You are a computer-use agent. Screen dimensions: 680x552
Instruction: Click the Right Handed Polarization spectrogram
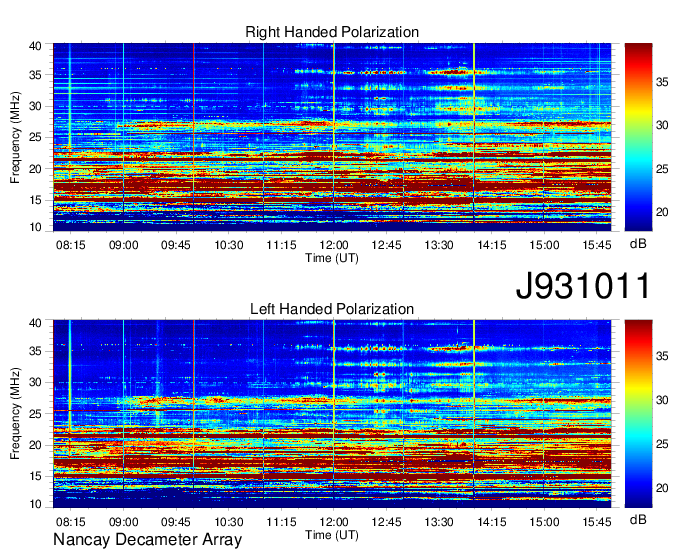pos(332,137)
